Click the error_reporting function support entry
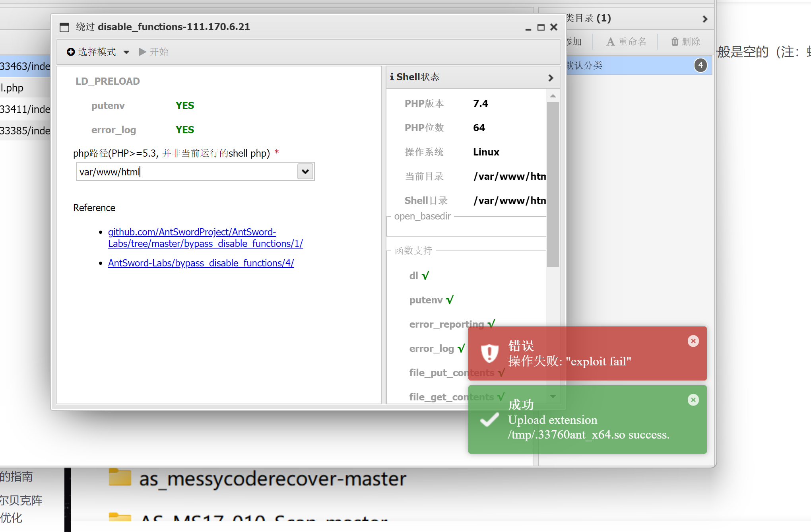 [x=452, y=324]
